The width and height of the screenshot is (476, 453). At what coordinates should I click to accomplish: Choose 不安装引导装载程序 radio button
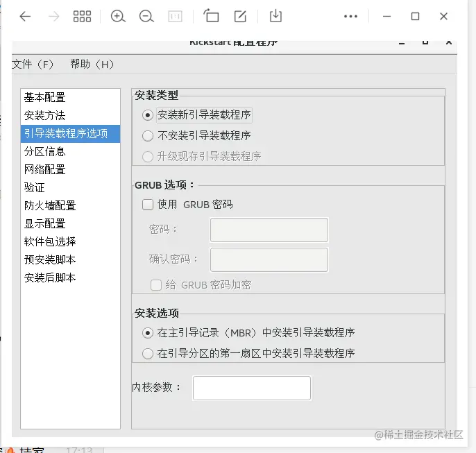(148, 136)
